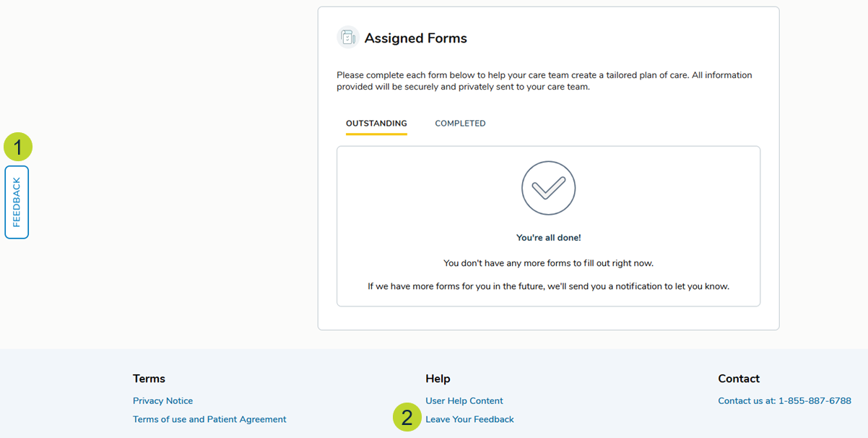Screen dimensions: 868x438
Task: Click the "Please complete each form" paragraph
Action: (544, 81)
